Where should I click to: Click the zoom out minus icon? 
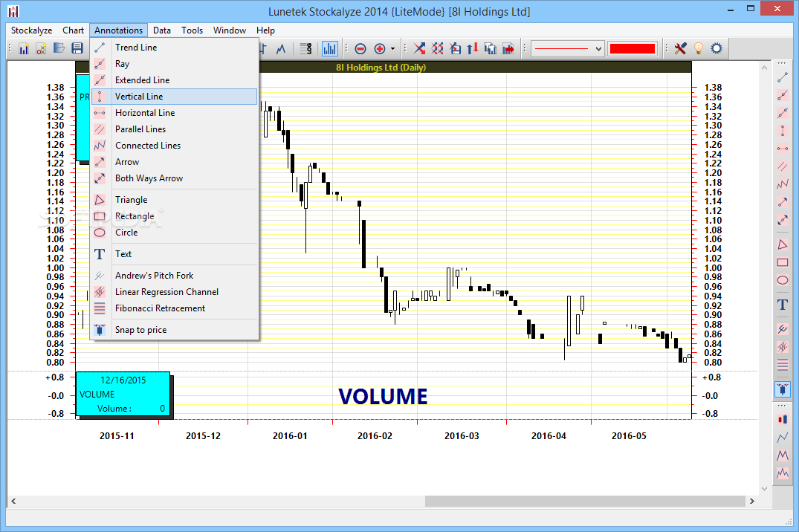click(360, 49)
